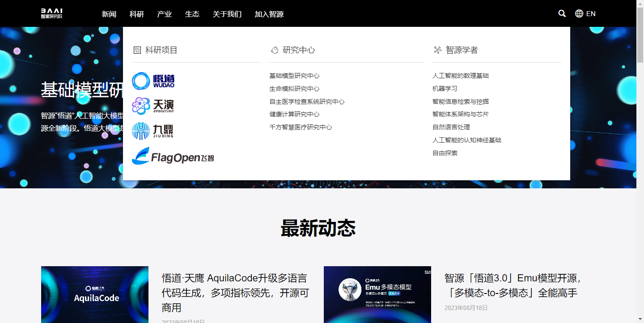Open 千方智慧医疗研究中心 link
This screenshot has height=323, width=644.
tap(301, 127)
